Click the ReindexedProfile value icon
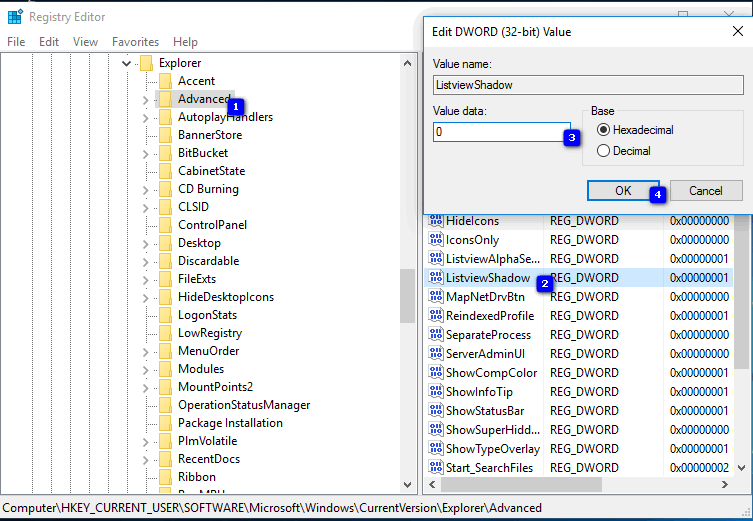This screenshot has height=521, width=753. click(x=436, y=315)
